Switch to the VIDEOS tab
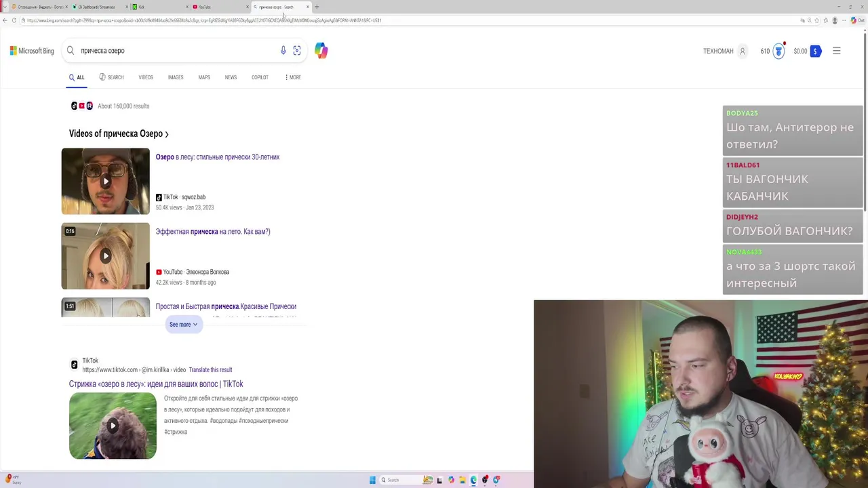This screenshot has width=868, height=488. [x=146, y=77]
